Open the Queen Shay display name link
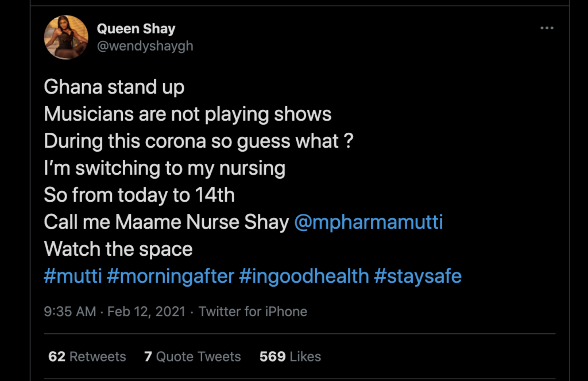The image size is (588, 381). coord(136,29)
